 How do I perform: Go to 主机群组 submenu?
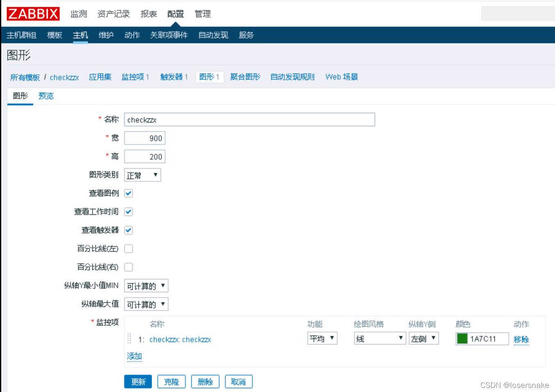21,35
